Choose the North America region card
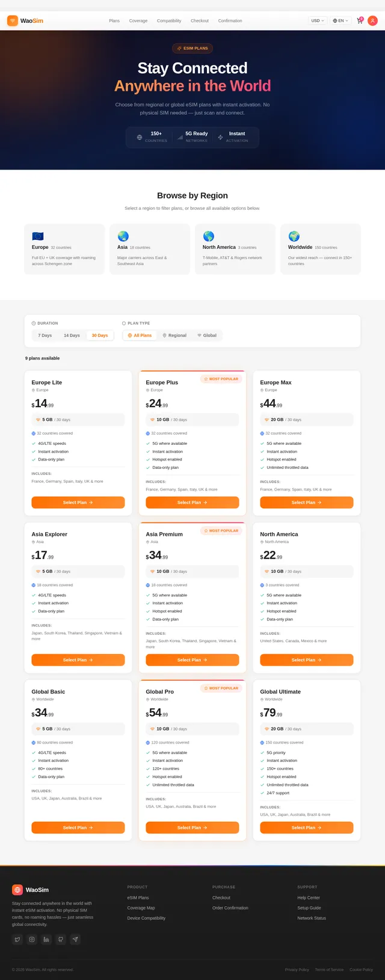Screen dimensions: 385x980 pyautogui.click(x=235, y=249)
